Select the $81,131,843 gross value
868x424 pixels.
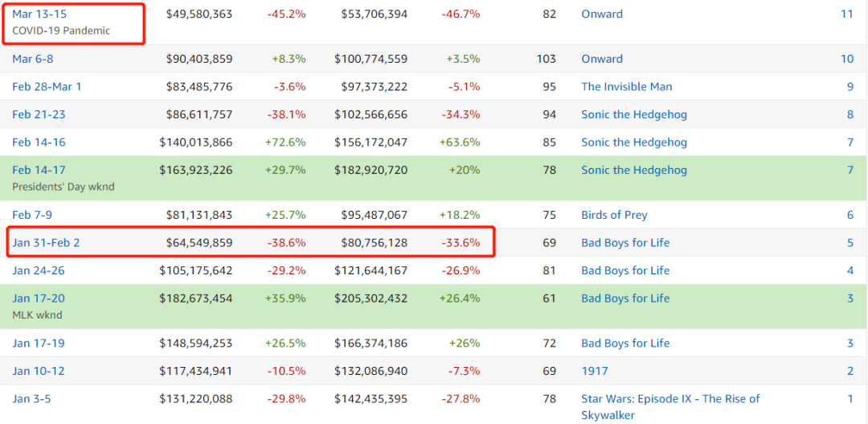pos(199,215)
